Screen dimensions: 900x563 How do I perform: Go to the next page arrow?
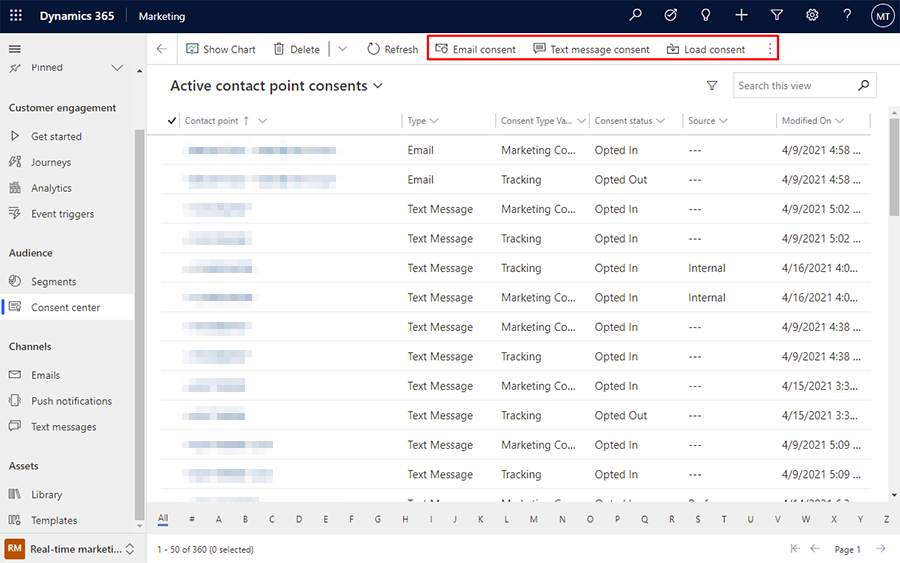click(881, 549)
